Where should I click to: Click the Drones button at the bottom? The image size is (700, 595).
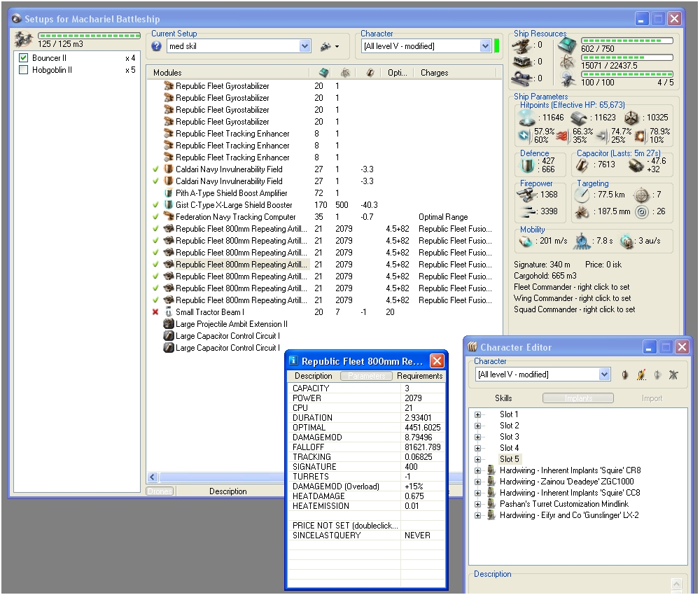[x=160, y=491]
